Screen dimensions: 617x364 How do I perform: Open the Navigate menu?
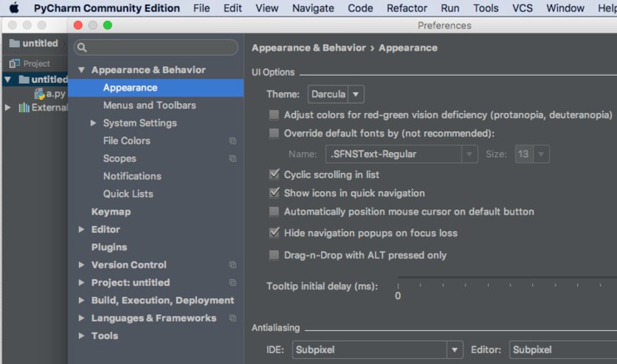point(313,7)
